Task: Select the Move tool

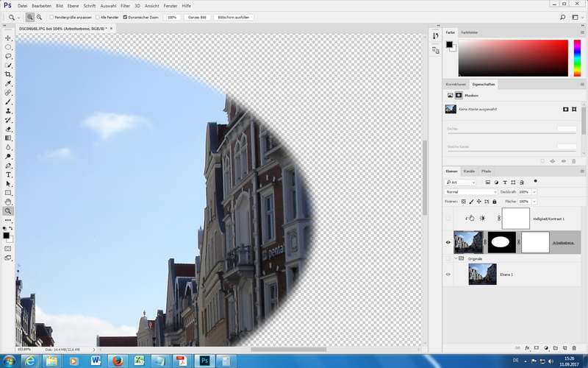Action: 8,38
